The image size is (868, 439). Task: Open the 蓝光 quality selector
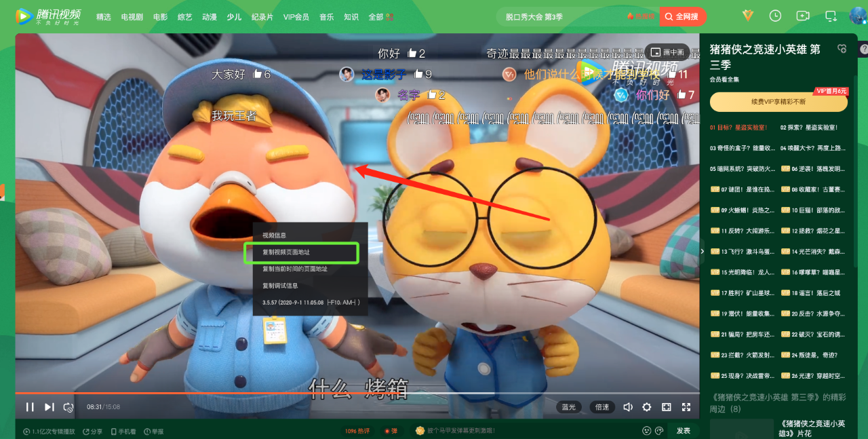[568, 407]
